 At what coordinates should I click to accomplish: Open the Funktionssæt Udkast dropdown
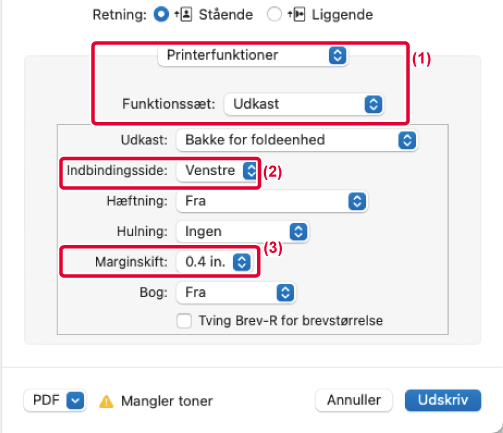[304, 104]
